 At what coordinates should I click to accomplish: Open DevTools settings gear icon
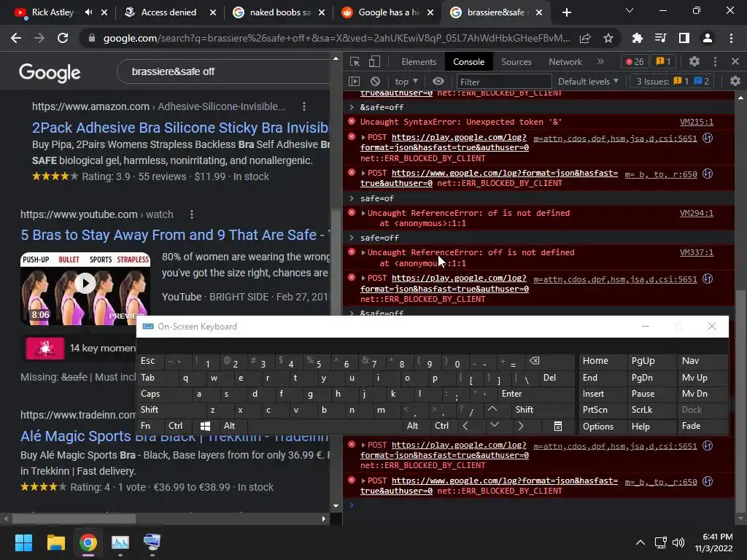pyautogui.click(x=694, y=61)
